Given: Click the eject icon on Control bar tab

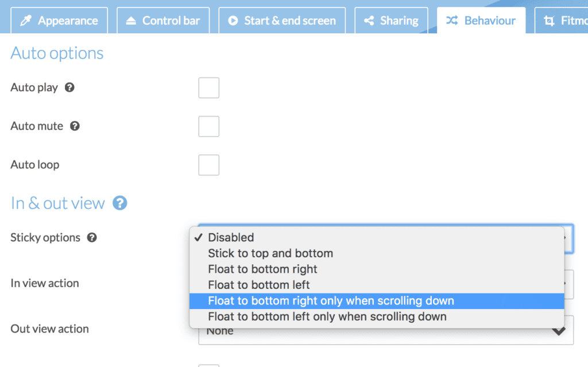Looking at the screenshot, I should [x=131, y=21].
